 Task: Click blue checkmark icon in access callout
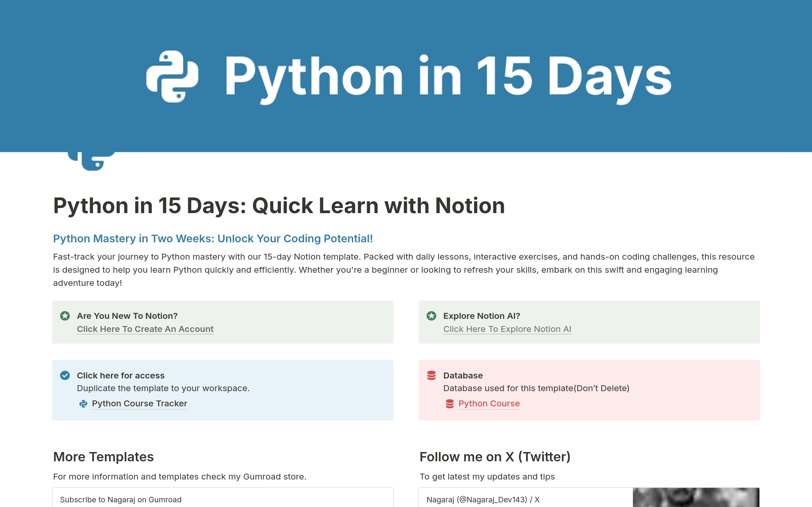coord(65,375)
